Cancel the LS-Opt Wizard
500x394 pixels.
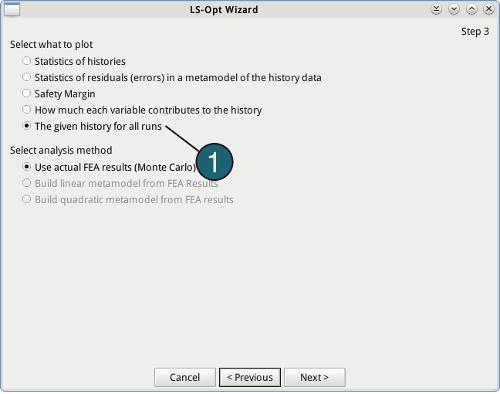[x=185, y=377]
